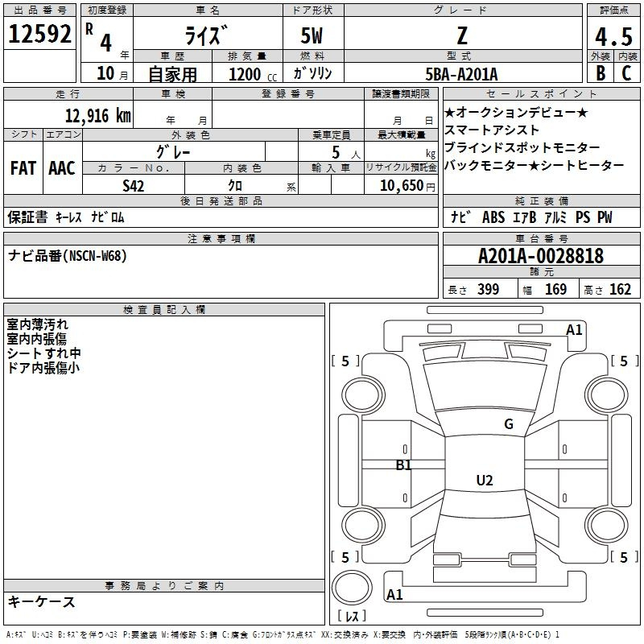Click the U2 dent marker on the roof
Viewport: 644px width, 644px height.
click(484, 481)
